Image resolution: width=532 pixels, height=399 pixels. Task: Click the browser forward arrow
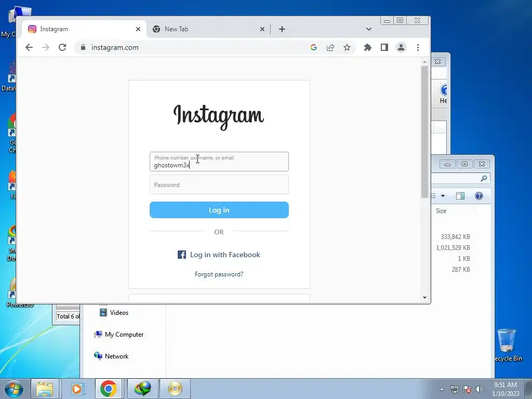coord(46,47)
